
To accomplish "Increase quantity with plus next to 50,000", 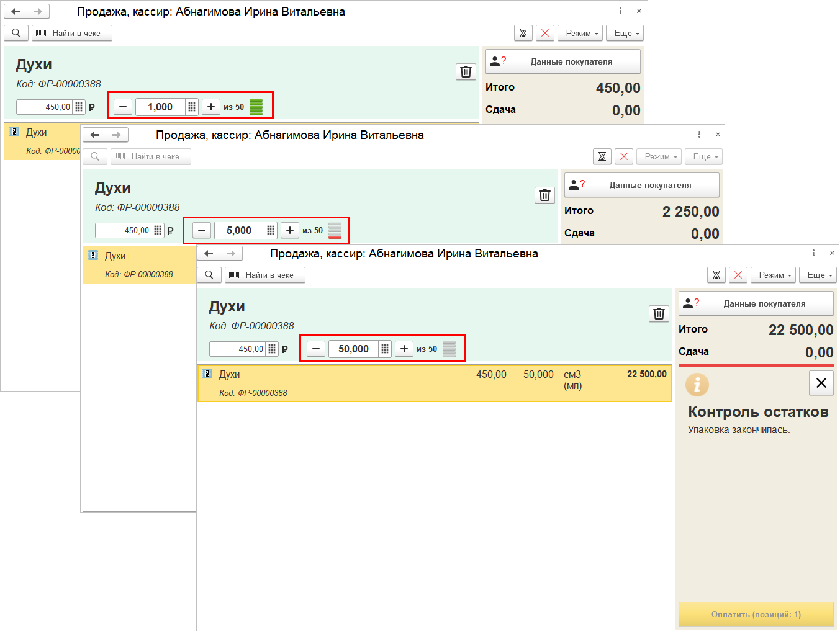I will click(404, 349).
